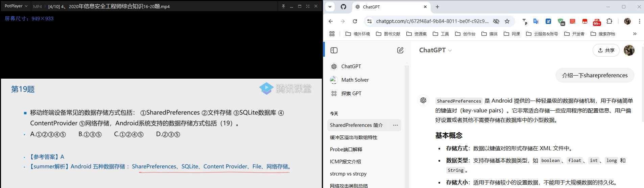Reload the ChatGPT page
The image size is (644, 188).
tap(355, 21)
